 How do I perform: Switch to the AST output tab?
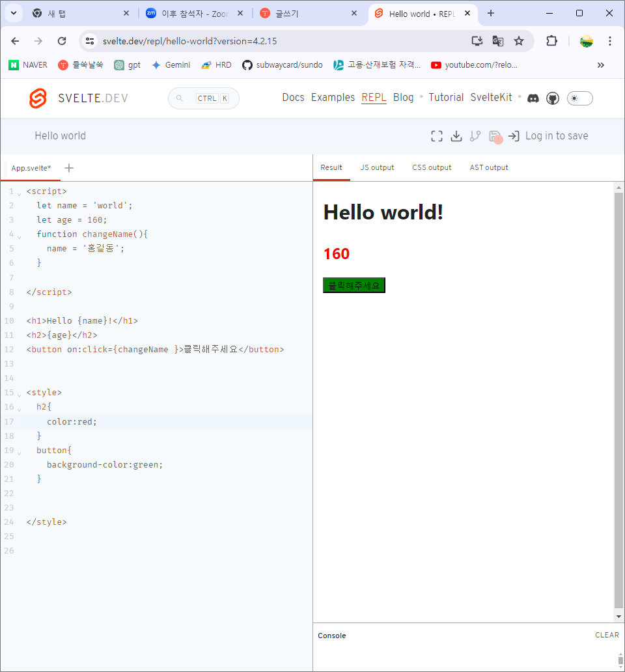tap(489, 167)
